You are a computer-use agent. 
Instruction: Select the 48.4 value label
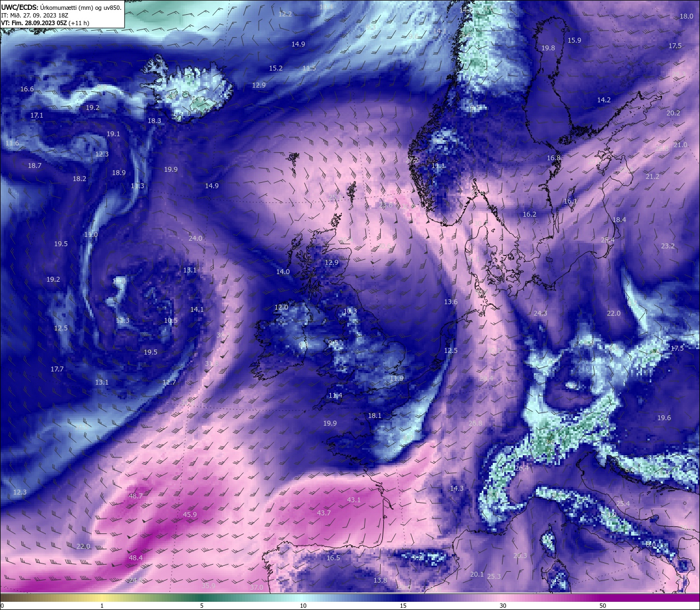click(x=136, y=558)
